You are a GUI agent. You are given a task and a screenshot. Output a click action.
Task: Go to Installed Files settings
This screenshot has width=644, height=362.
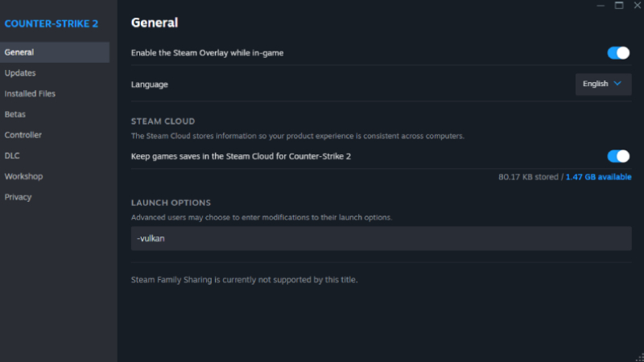pyautogui.click(x=30, y=93)
